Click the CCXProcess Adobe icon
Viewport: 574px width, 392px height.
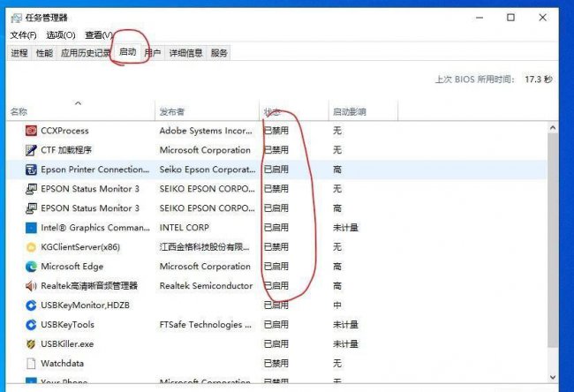pyautogui.click(x=31, y=131)
